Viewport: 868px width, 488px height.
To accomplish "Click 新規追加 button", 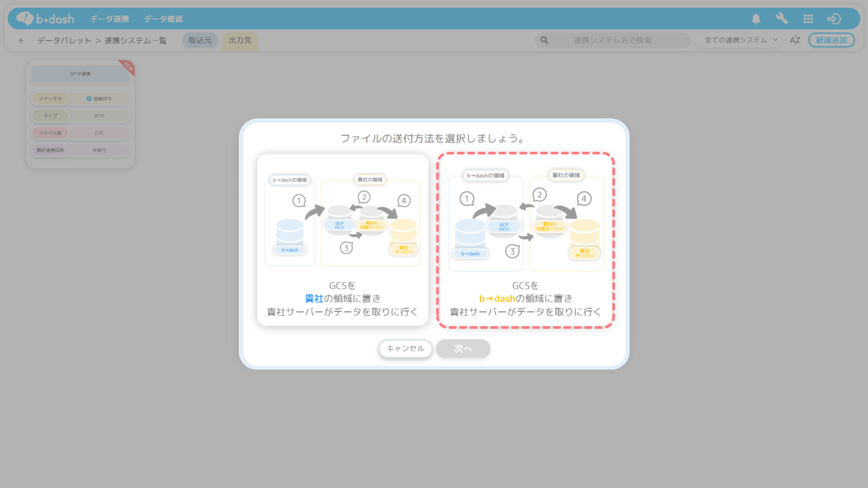I will click(831, 40).
